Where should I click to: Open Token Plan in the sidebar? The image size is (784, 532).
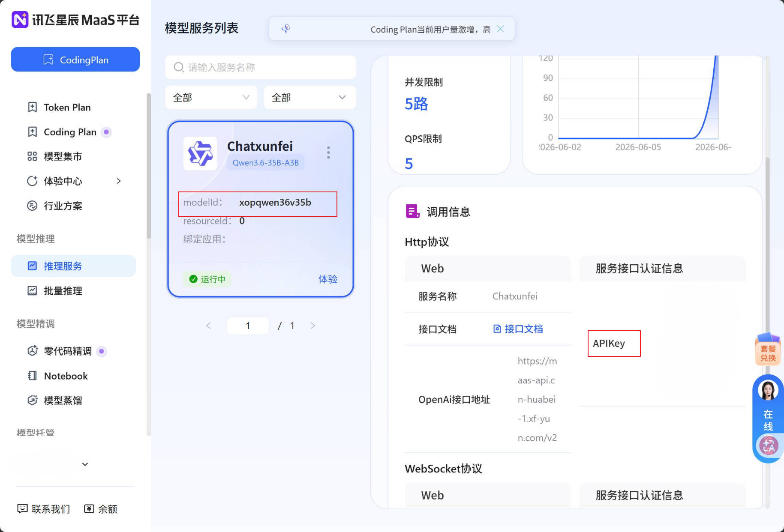click(67, 108)
